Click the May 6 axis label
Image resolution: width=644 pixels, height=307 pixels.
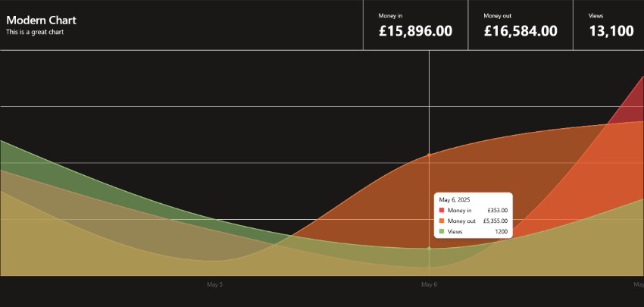(429, 284)
